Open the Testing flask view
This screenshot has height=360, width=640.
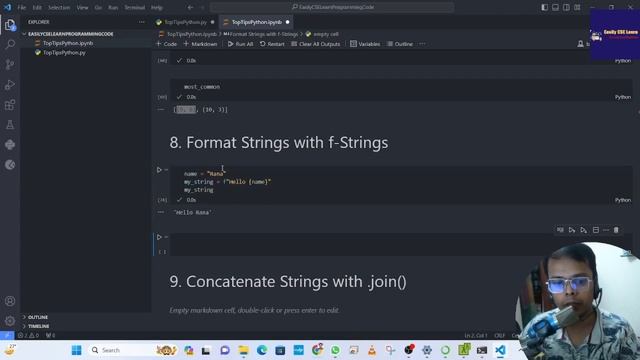pyautogui.click(x=10, y=124)
